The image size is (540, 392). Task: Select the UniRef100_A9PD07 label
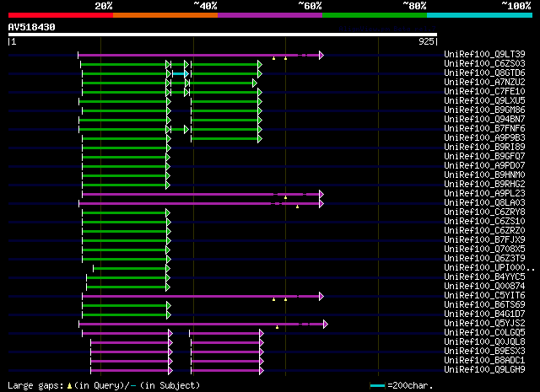click(484, 166)
